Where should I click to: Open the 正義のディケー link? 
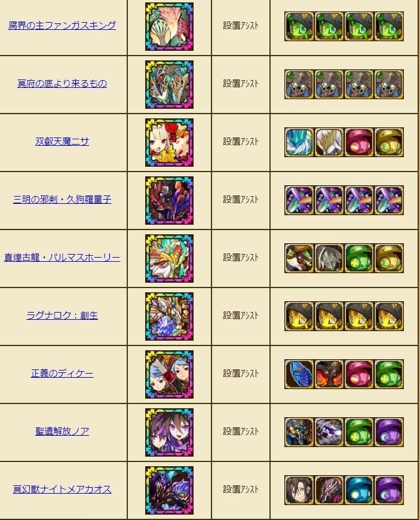(x=62, y=374)
